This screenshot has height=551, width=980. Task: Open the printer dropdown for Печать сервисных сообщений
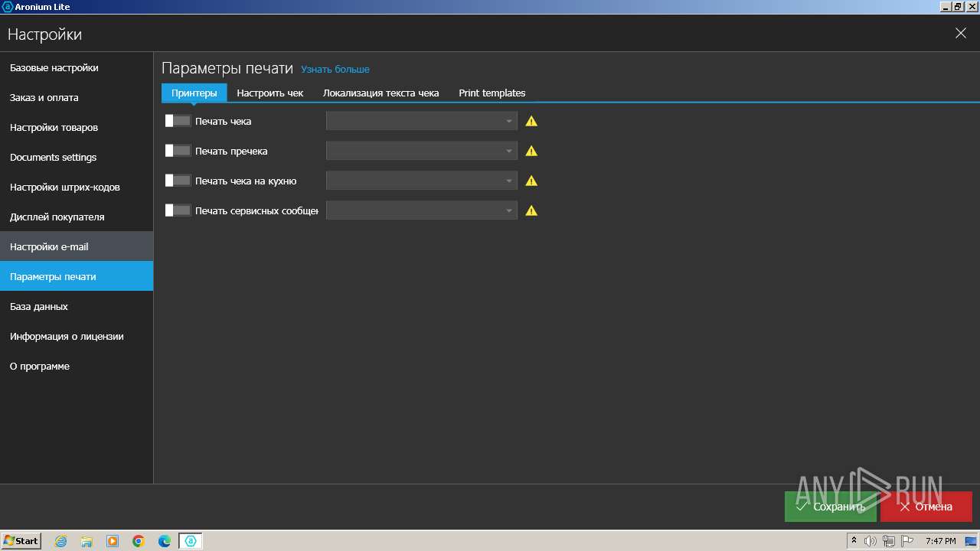(x=422, y=210)
